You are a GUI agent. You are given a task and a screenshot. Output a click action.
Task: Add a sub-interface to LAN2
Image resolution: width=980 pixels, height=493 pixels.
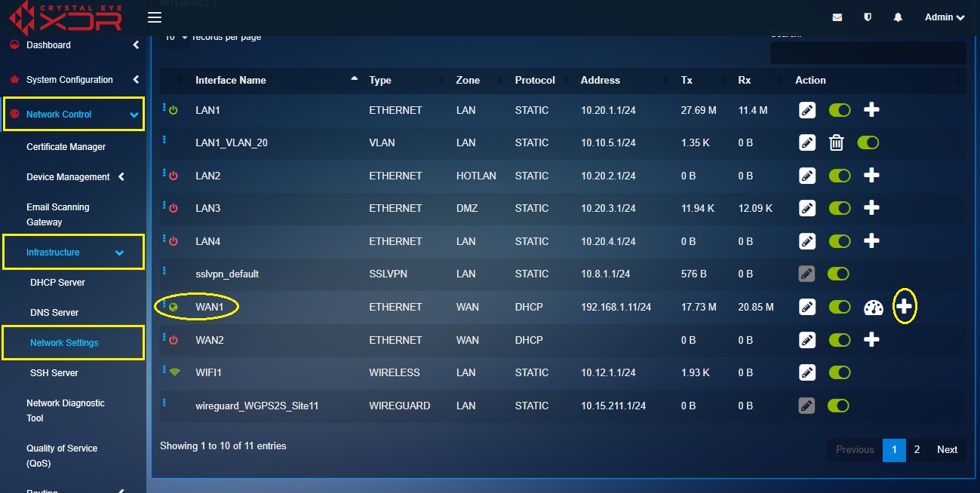[871, 176]
